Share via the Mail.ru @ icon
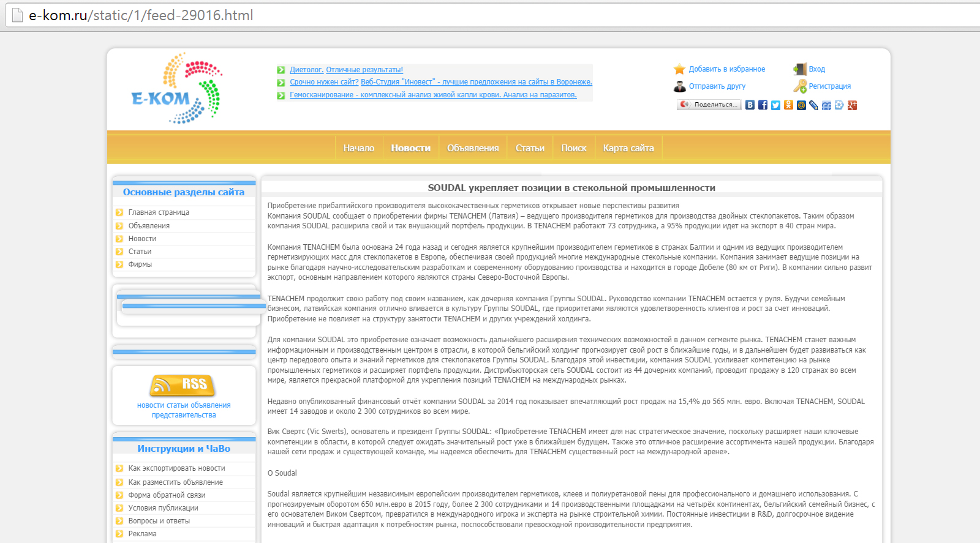980x543 pixels. coord(801,105)
